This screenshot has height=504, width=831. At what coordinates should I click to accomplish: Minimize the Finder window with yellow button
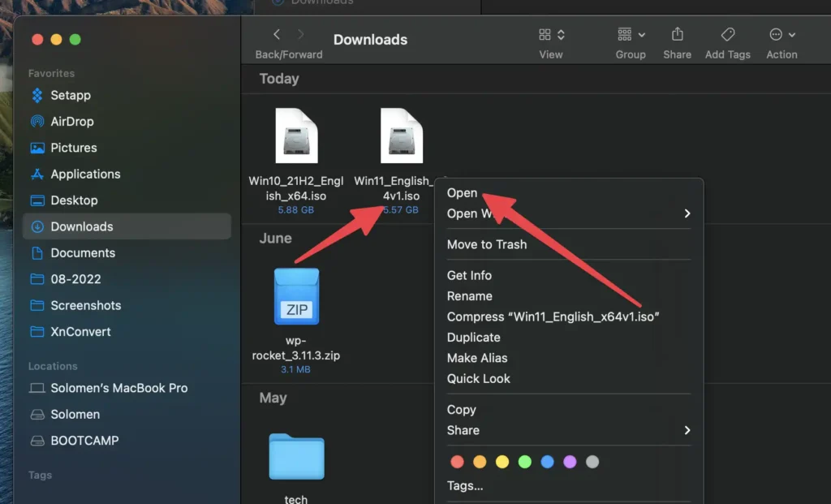tap(56, 40)
